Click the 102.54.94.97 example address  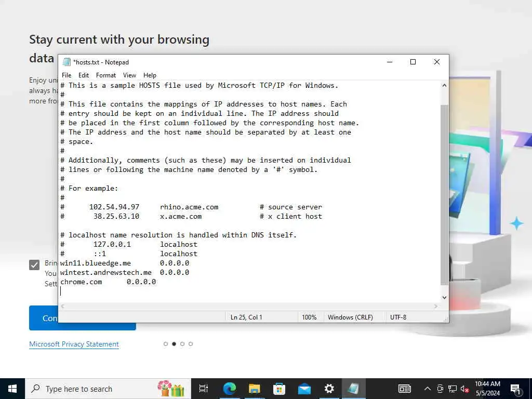point(114,207)
